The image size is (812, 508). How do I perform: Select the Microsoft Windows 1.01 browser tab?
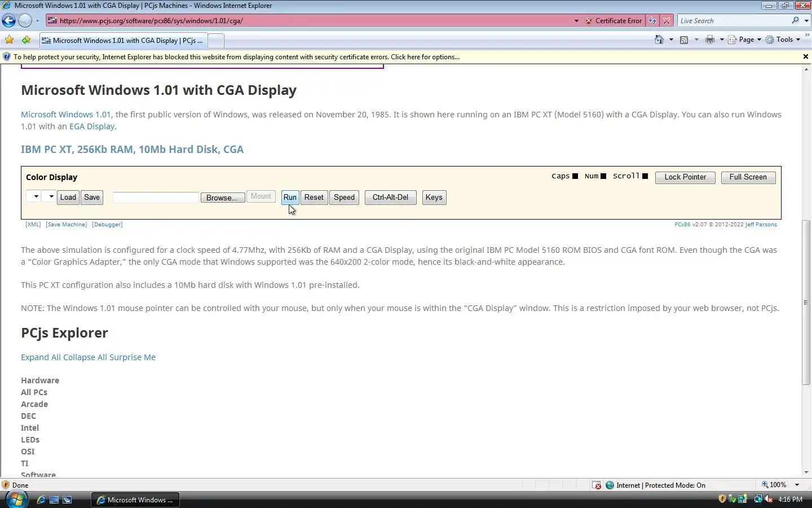[x=123, y=41]
